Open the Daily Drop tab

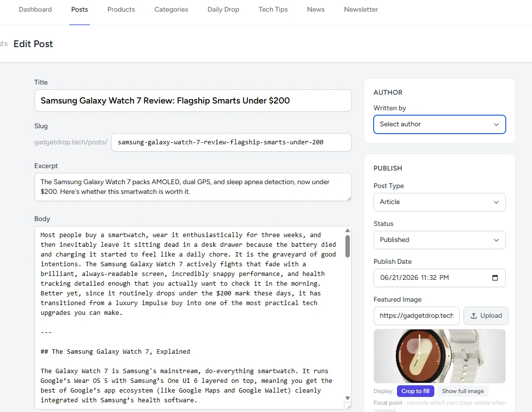coord(223,10)
